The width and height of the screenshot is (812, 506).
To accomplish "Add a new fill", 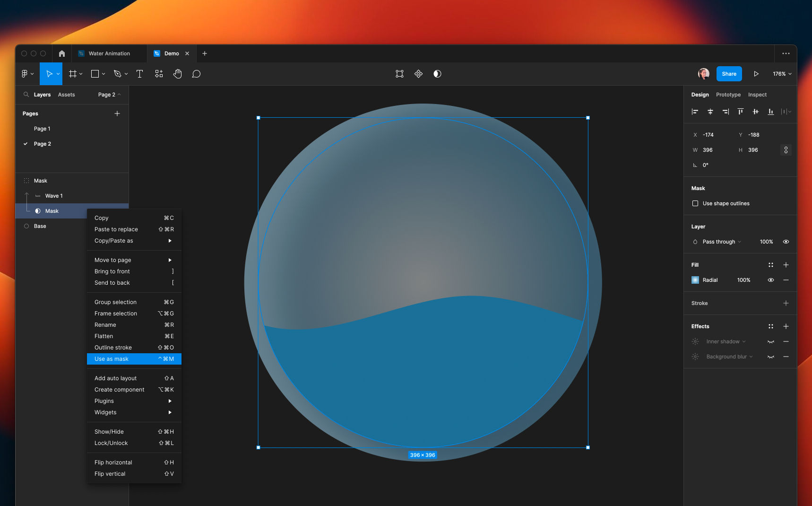I will pos(786,265).
